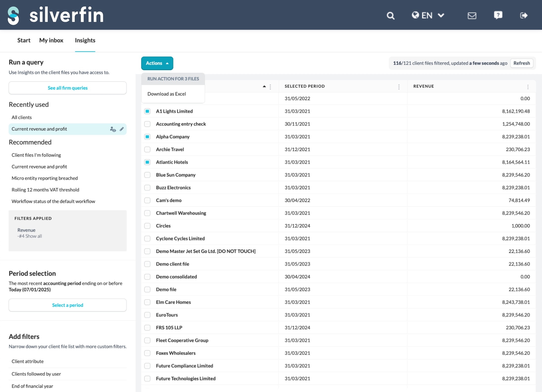Click the Selected Period column header

[x=305, y=86]
